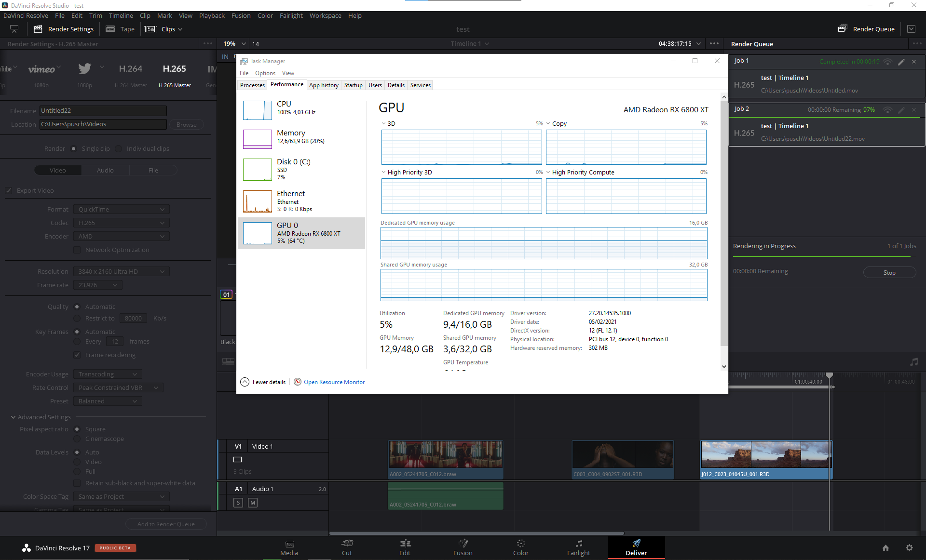Click the timeline playhead handle

tap(829, 374)
